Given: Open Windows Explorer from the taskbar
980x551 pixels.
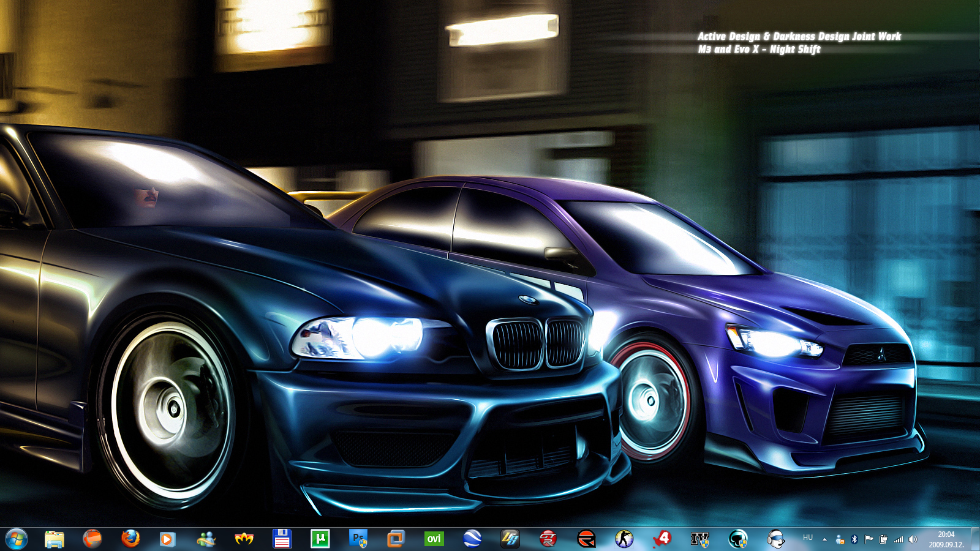Looking at the screenshot, I should (55, 539).
